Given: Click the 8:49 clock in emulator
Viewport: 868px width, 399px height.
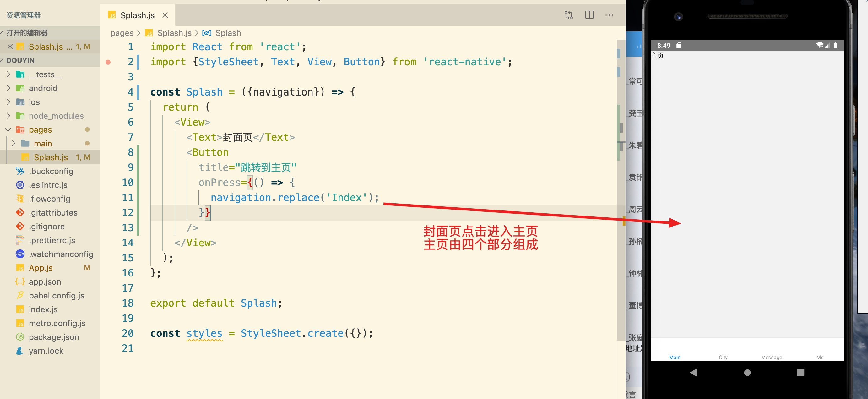Looking at the screenshot, I should [664, 45].
